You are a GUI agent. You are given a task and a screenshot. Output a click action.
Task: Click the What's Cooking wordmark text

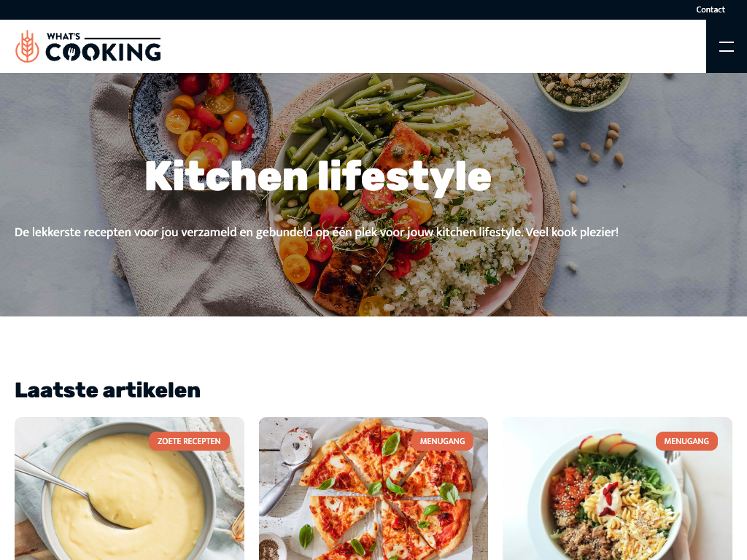(x=103, y=47)
